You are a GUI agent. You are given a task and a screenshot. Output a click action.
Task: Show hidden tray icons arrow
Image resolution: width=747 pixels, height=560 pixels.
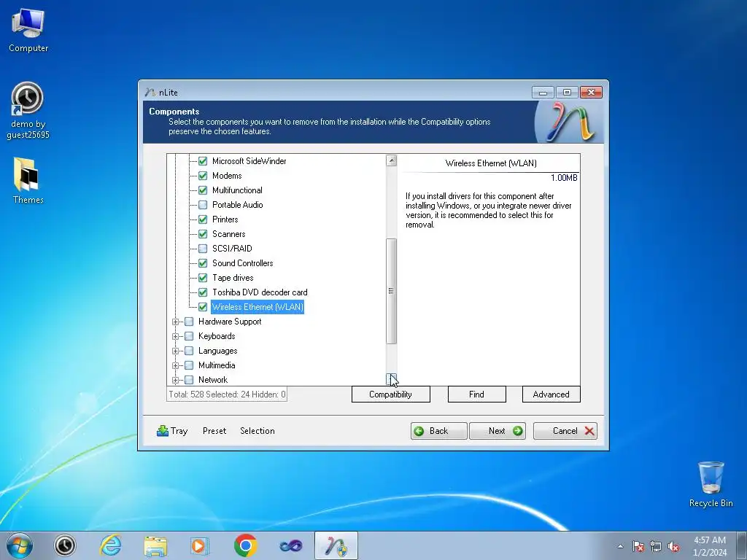pyautogui.click(x=620, y=546)
